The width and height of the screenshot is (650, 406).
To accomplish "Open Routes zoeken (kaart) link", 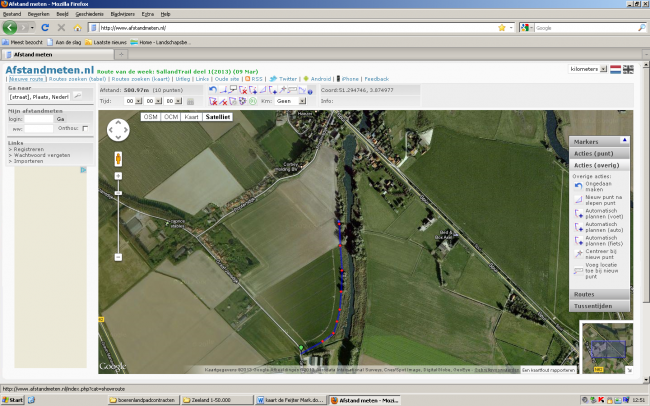I will click(141, 79).
